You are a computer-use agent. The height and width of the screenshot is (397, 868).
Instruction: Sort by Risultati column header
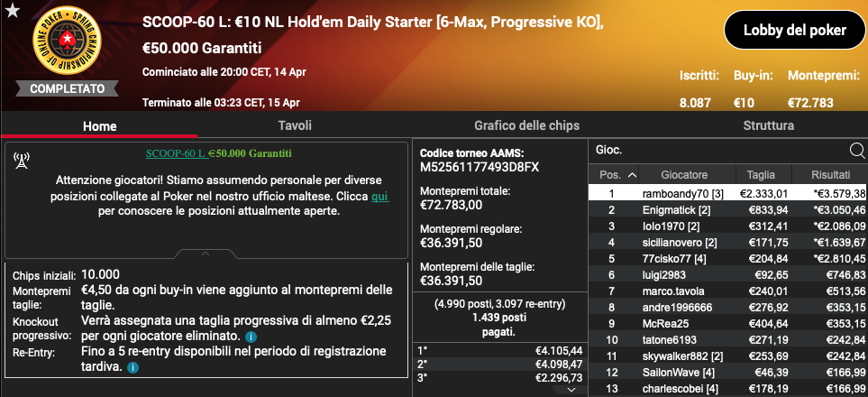pyautogui.click(x=830, y=175)
